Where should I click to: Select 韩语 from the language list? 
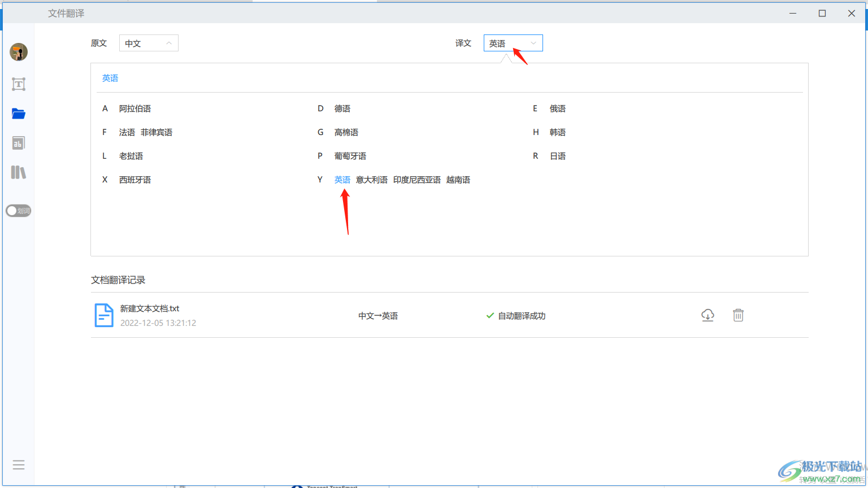coord(558,132)
